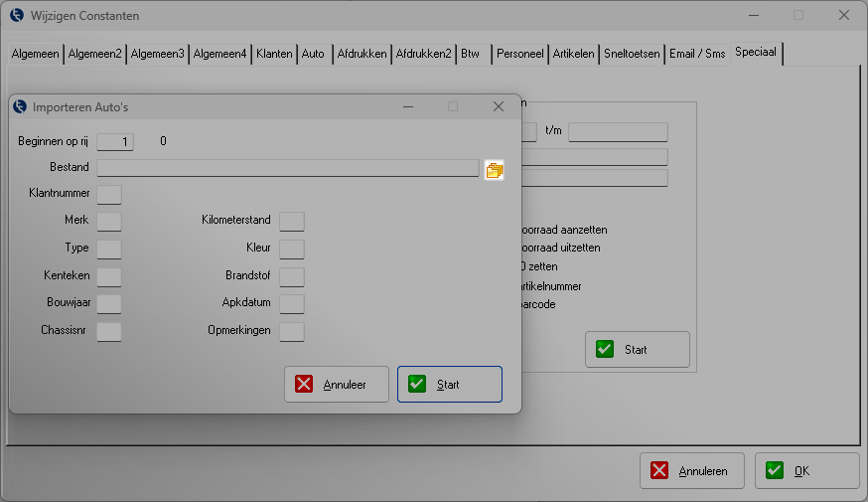Click the Annuleren button at the bottom

(691, 471)
